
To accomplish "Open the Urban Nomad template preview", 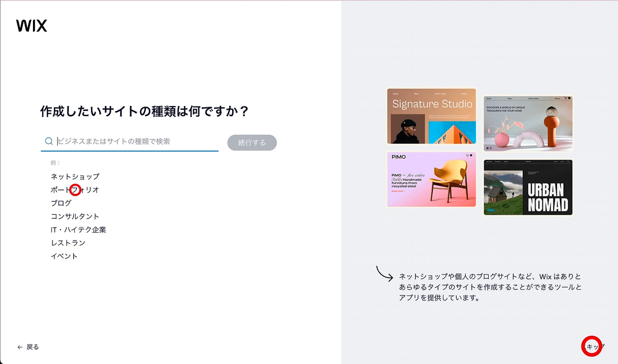I will [528, 187].
